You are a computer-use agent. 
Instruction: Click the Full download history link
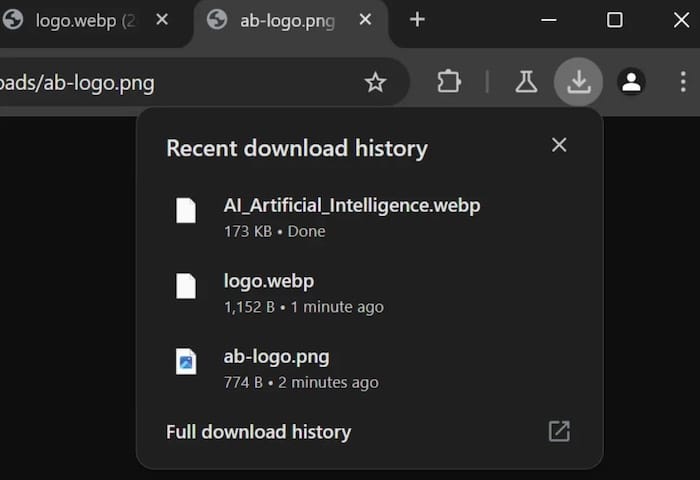[258, 432]
